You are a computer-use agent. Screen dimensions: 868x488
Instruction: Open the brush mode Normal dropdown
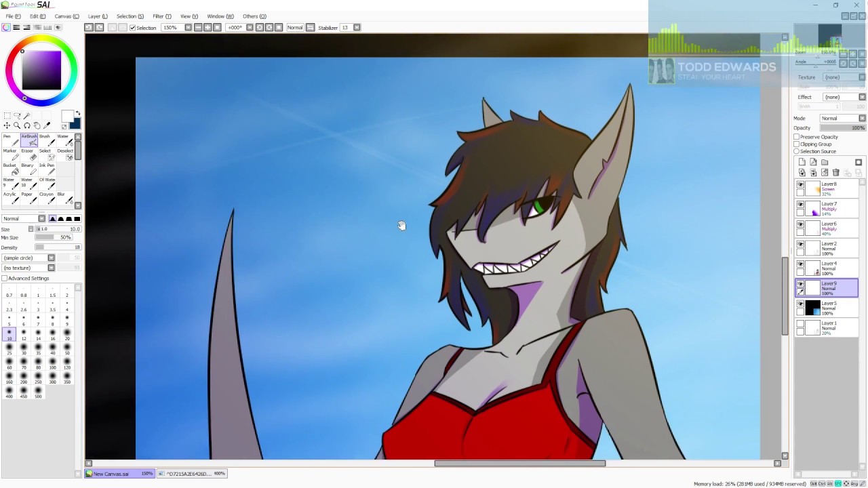[41, 218]
